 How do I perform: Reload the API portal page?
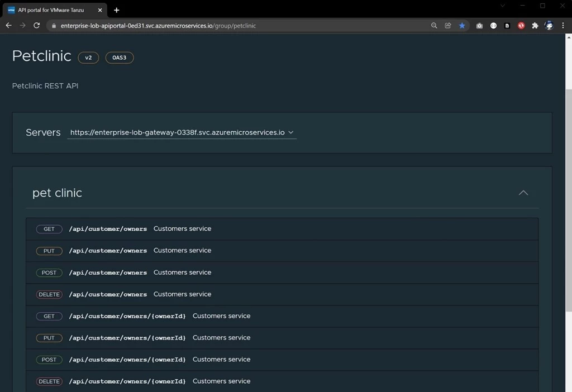(x=36, y=26)
